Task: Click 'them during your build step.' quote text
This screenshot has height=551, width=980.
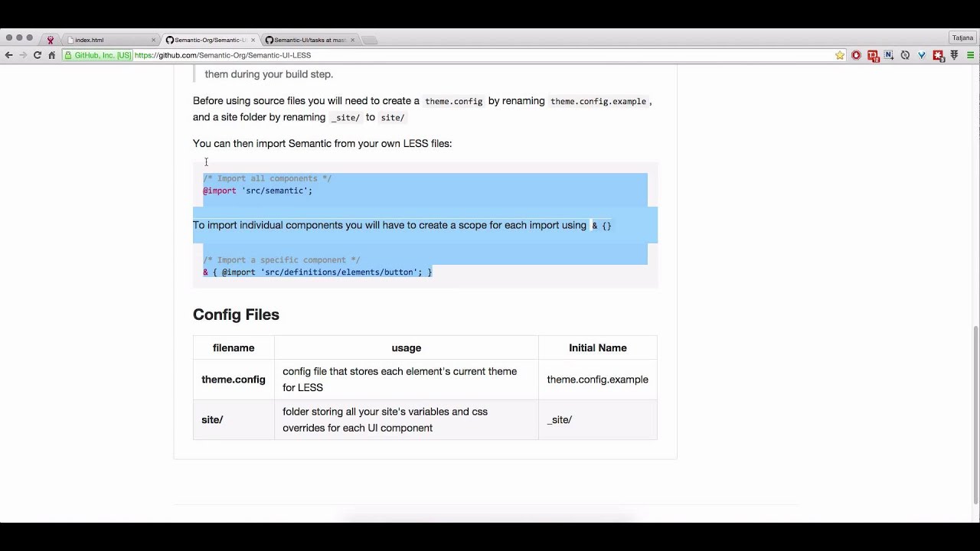Action: [269, 74]
